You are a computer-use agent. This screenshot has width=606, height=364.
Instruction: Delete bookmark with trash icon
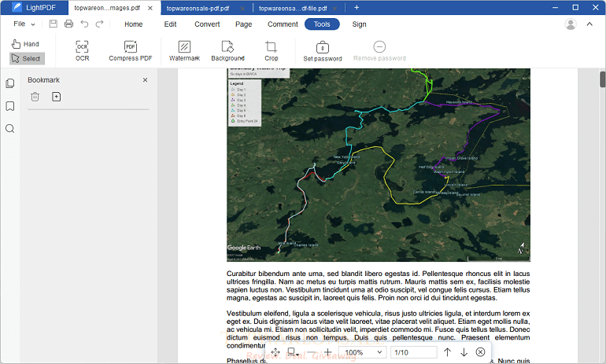[x=35, y=97]
